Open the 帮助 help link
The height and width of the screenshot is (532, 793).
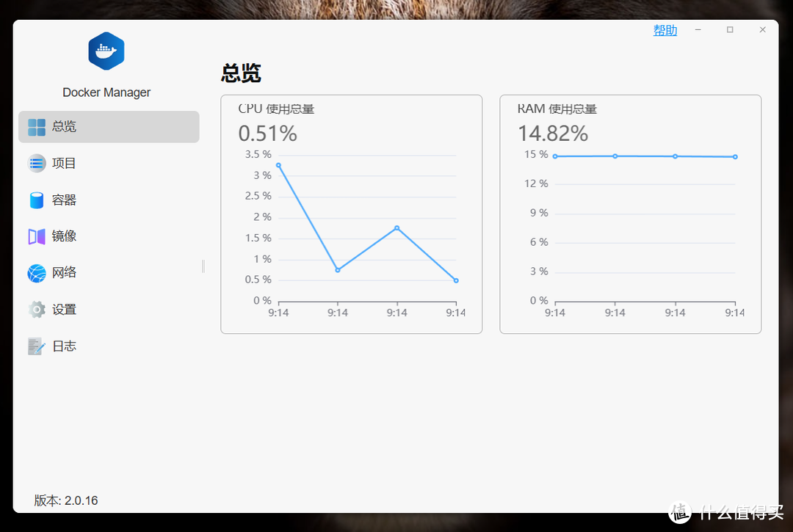(x=665, y=30)
